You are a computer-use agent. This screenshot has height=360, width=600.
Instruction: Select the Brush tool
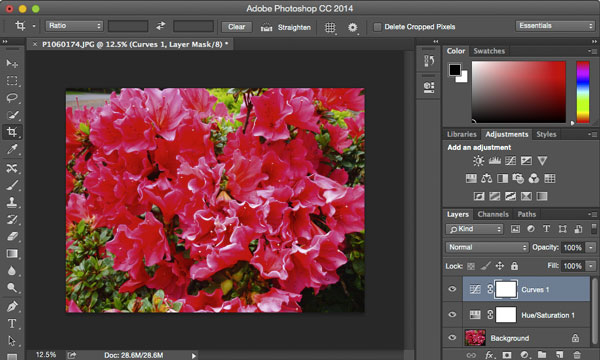[x=12, y=185]
